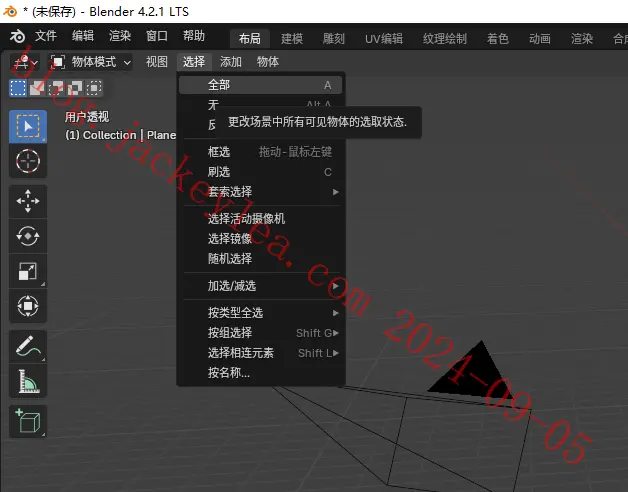Open the 窗口 menu

[x=157, y=36]
